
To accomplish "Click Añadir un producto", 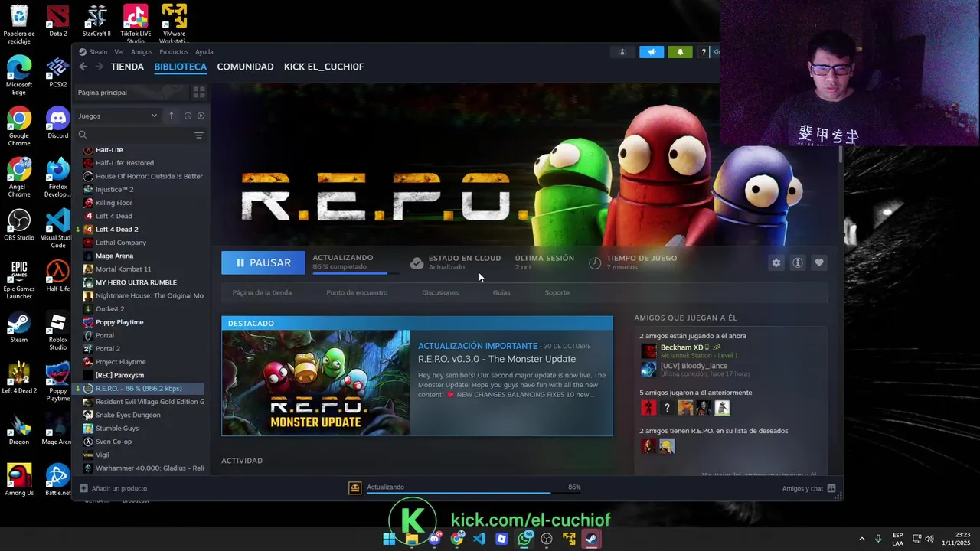I will pyautogui.click(x=113, y=488).
